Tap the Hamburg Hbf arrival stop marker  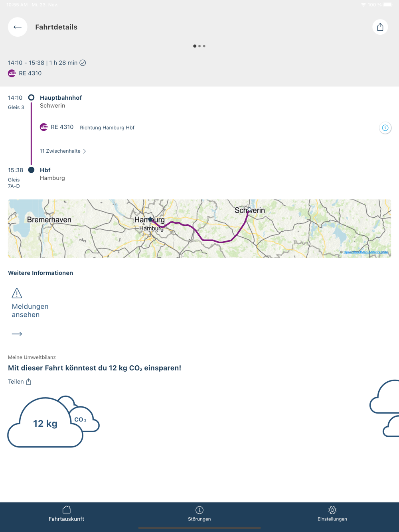[x=31, y=170]
